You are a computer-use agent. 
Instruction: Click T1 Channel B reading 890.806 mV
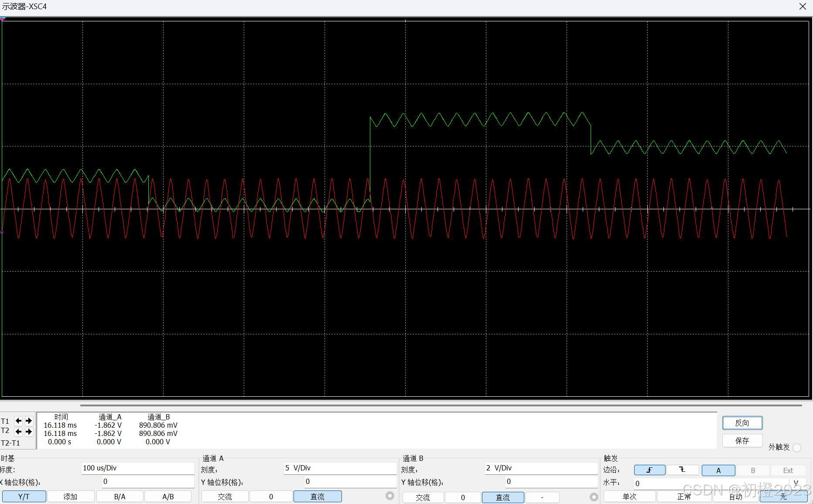click(x=158, y=425)
